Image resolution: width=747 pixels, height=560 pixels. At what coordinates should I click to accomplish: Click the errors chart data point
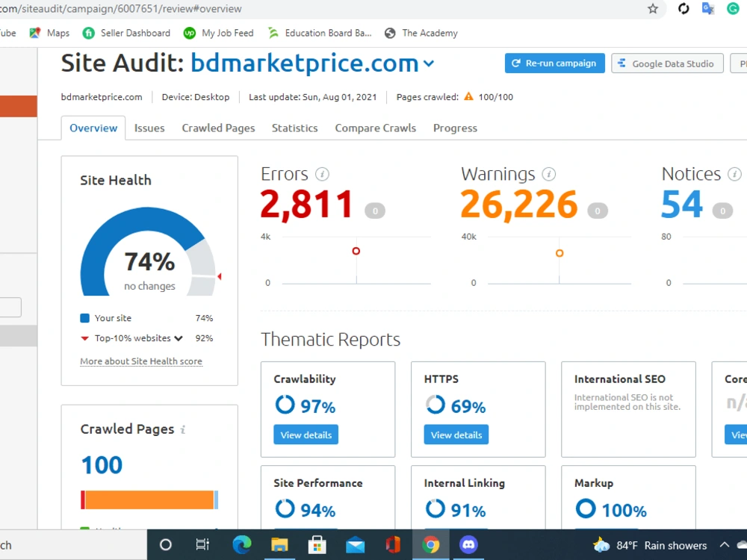click(356, 251)
